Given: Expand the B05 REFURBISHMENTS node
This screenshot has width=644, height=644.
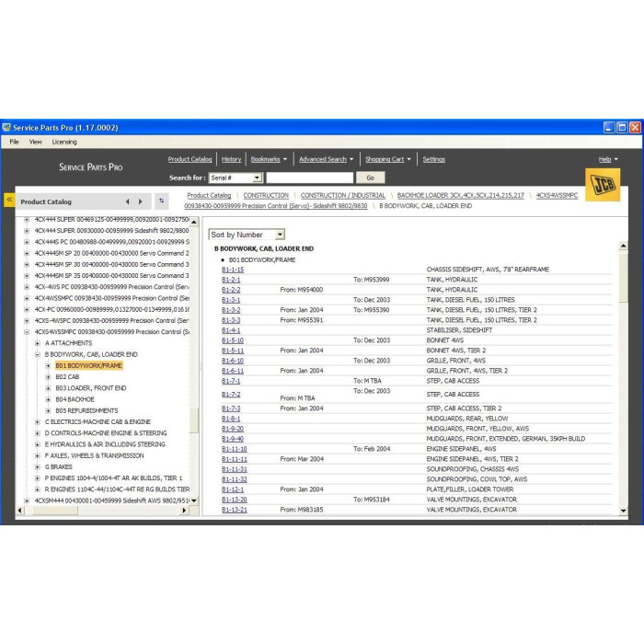Looking at the screenshot, I should point(48,410).
